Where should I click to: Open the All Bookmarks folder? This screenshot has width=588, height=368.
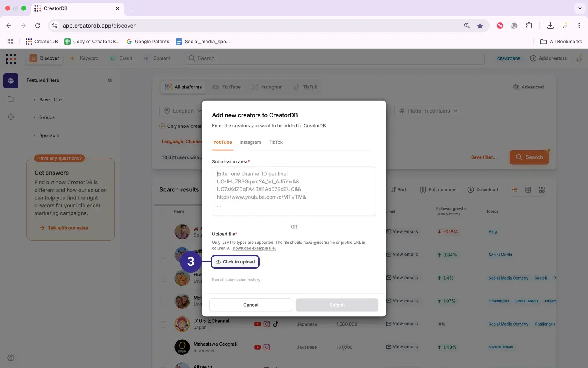click(x=561, y=42)
